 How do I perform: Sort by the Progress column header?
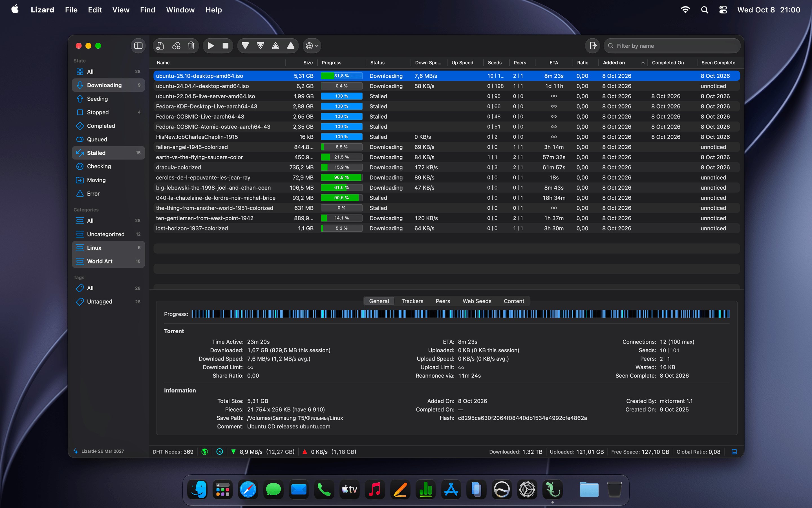coord(342,62)
